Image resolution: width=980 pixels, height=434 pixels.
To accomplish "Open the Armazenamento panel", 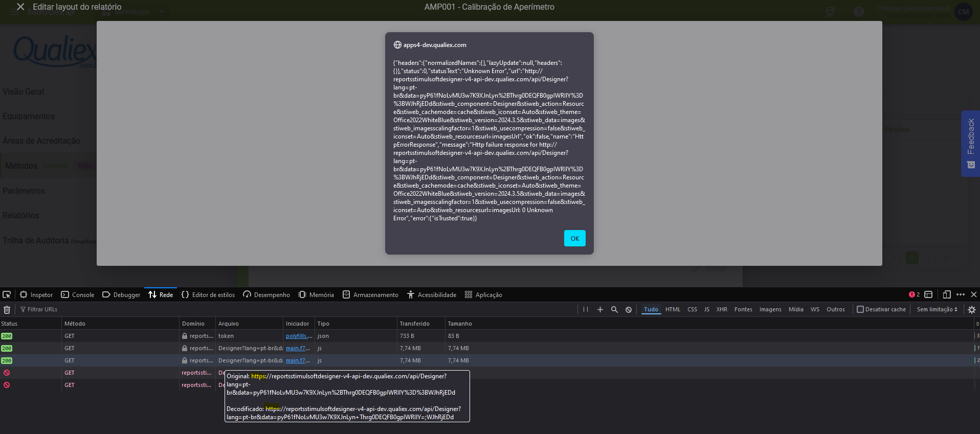I will click(x=370, y=294).
